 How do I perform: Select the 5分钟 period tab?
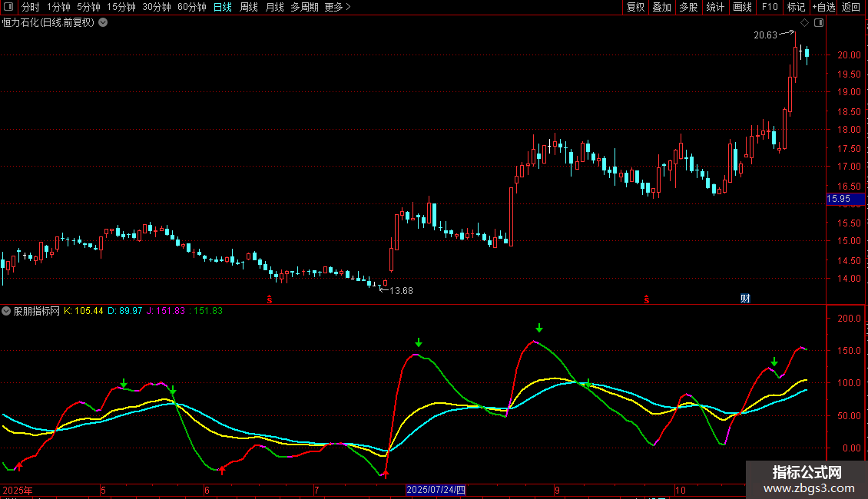tap(88, 7)
